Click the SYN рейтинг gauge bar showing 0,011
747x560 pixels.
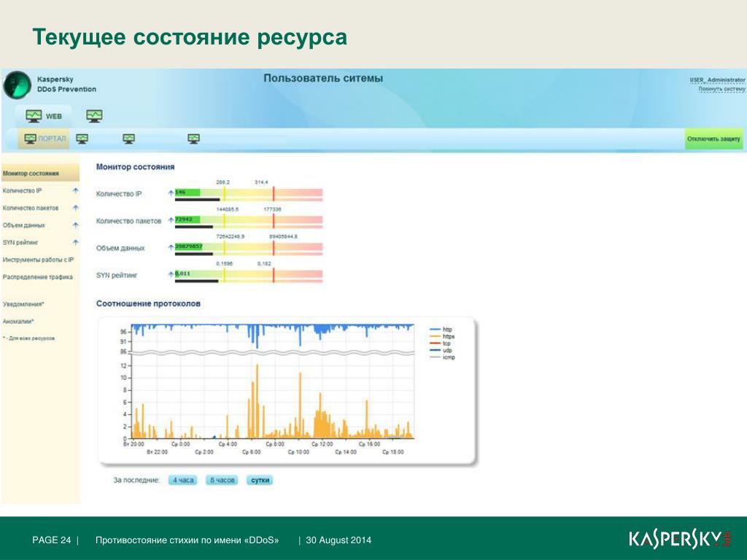[249, 275]
